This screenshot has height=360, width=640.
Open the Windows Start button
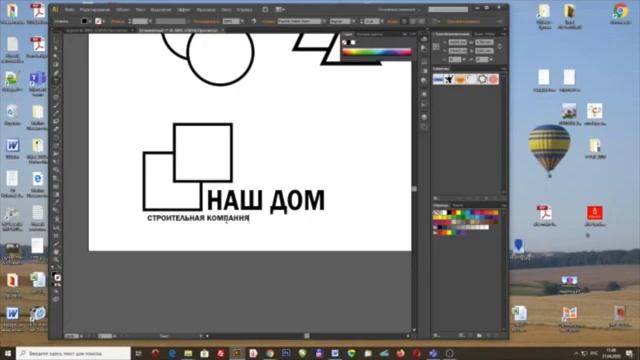point(8,353)
